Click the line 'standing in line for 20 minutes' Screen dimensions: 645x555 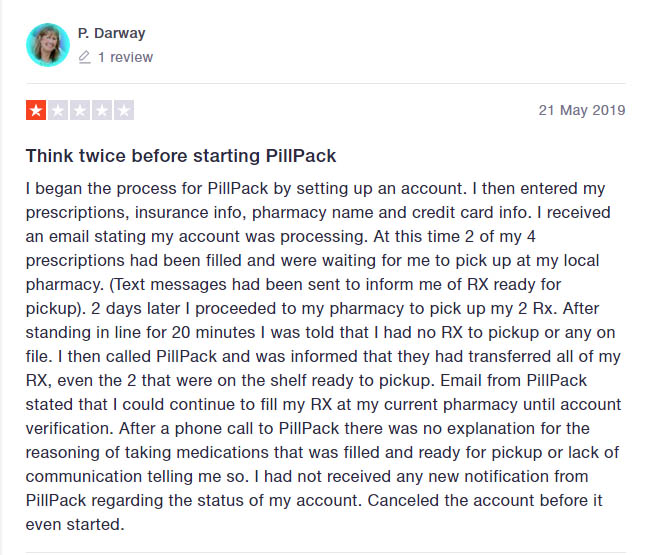click(x=320, y=332)
